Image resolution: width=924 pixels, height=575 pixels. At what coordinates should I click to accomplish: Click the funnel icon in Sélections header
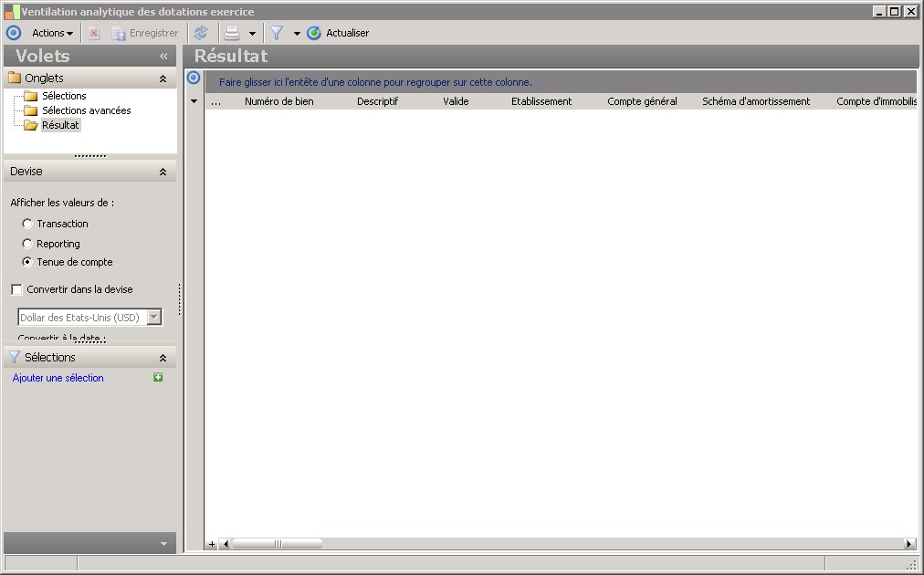(14, 357)
